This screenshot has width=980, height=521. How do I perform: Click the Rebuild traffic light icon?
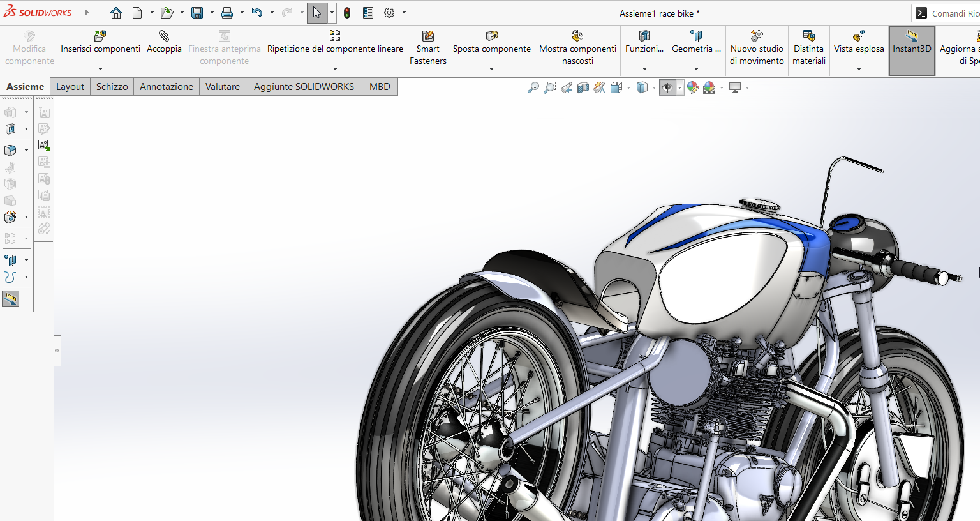tap(347, 13)
